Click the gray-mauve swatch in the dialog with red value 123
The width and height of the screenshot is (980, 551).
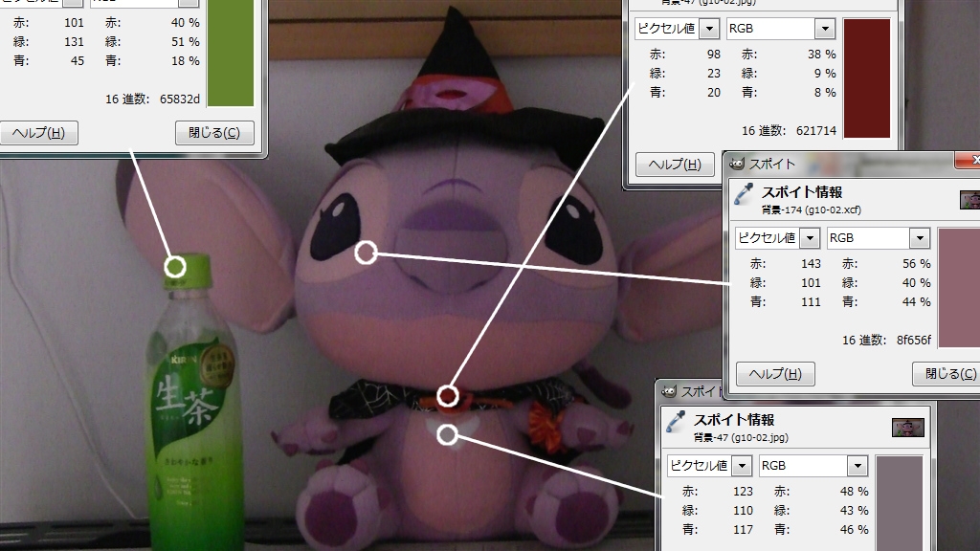pyautogui.click(x=900, y=503)
